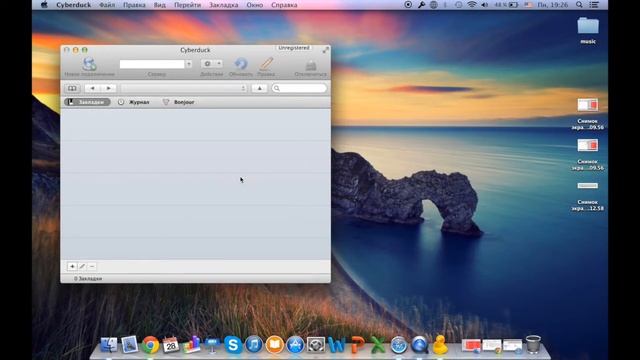Expand the Quick Connect dropdown arrow
This screenshot has height=360, width=640.
(189, 64)
